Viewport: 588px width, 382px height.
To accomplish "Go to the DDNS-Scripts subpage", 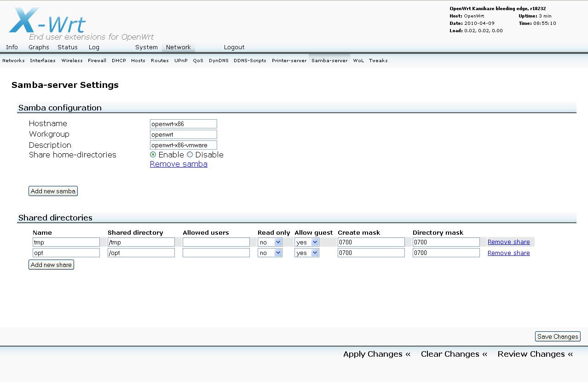I will [250, 60].
